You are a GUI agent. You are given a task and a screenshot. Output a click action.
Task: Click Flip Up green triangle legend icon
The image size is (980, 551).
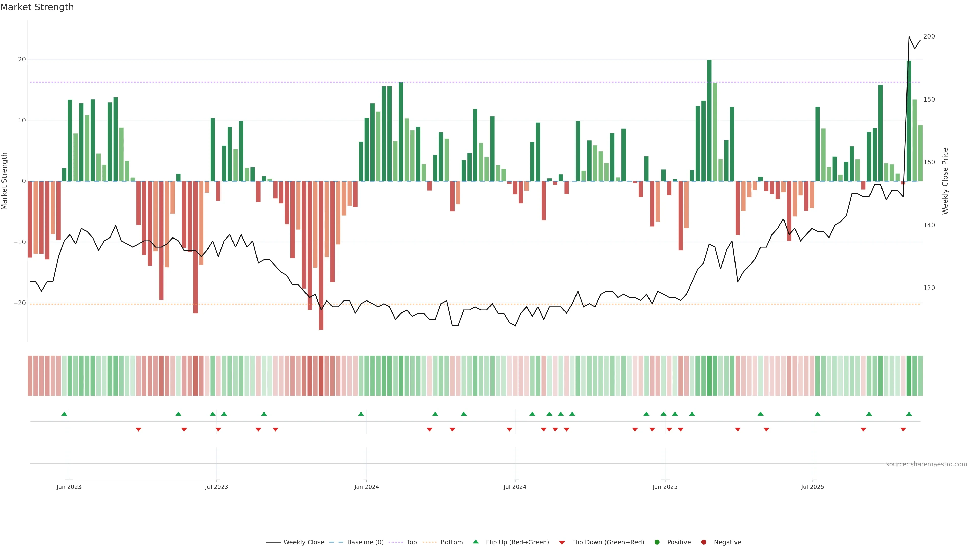coord(475,542)
